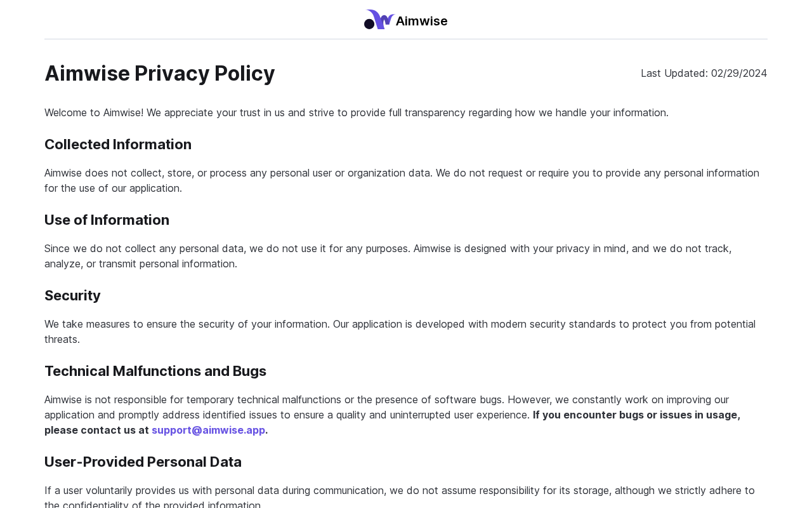Click paragraph about temporary technical malfunctions
This screenshot has height=508, width=812.
click(274, 399)
